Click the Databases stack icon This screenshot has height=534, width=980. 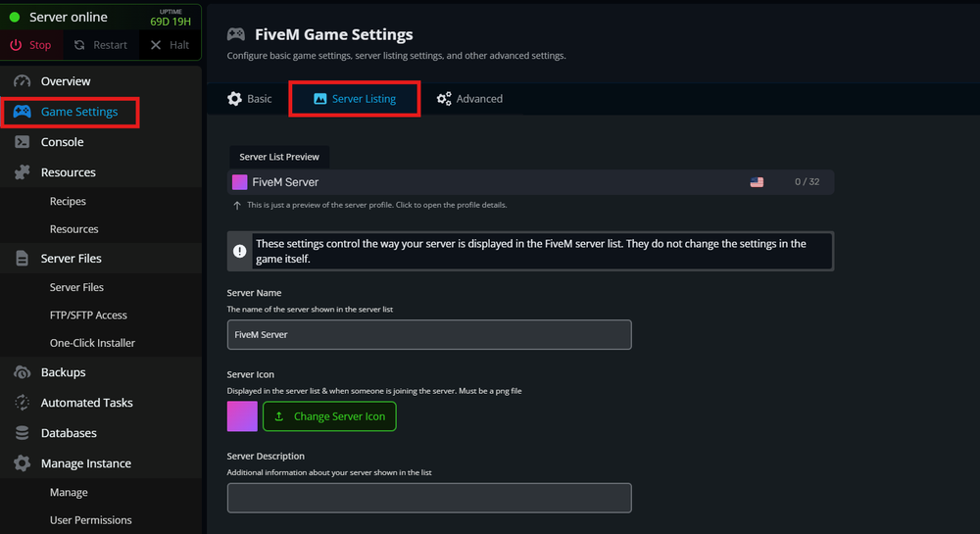pos(22,433)
